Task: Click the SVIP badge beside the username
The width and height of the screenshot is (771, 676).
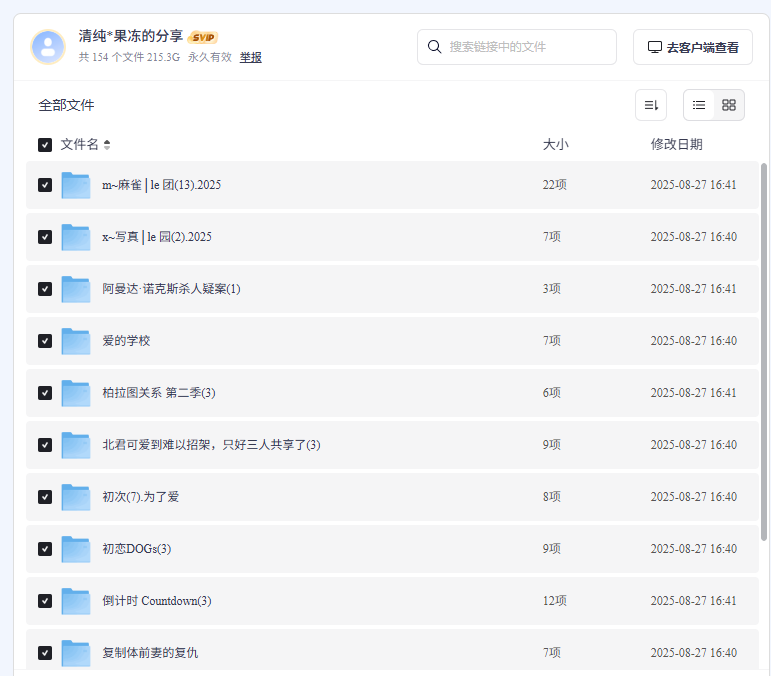Action: [x=203, y=37]
